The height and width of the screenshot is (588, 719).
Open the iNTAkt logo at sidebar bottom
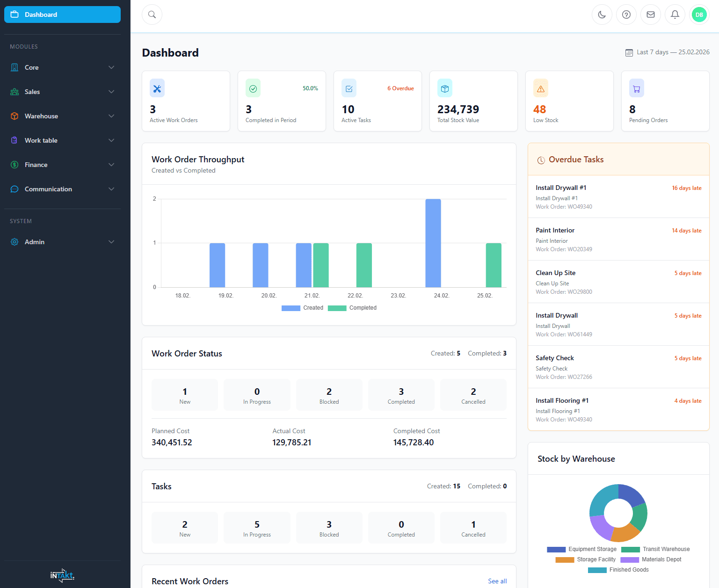coord(62,575)
